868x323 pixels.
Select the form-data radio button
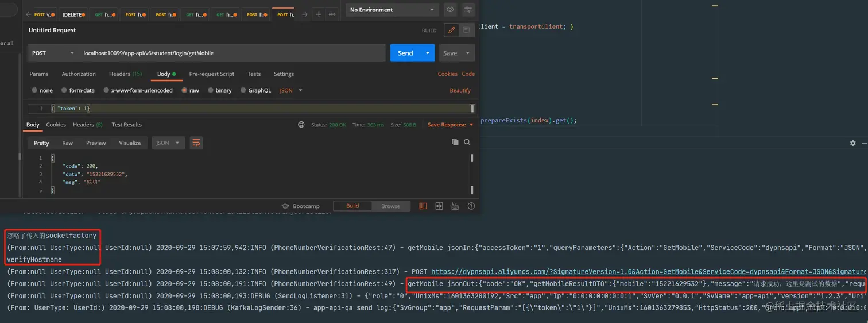64,90
